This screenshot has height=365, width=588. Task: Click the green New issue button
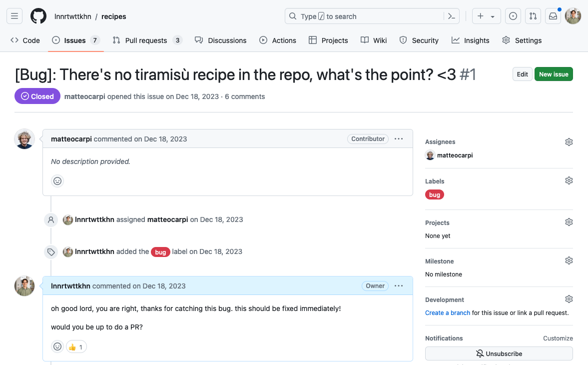tap(553, 74)
